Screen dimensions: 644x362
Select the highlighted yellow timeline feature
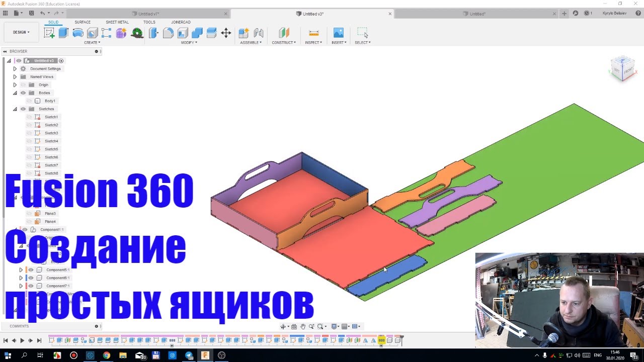pos(382,340)
